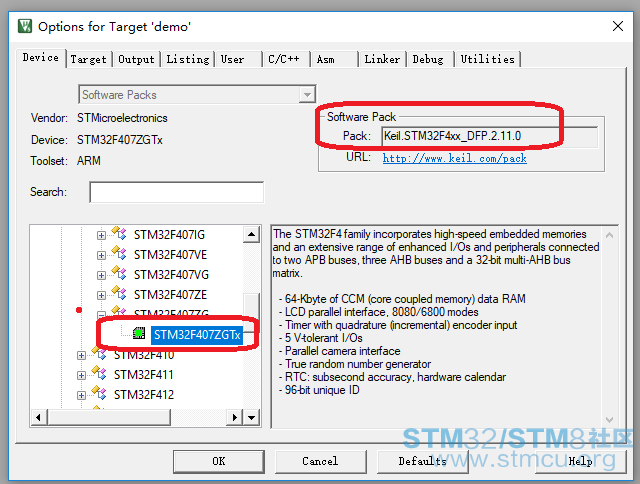Viewport: 640px width, 484px height.
Task: Click the device Search field
Action: pos(176,192)
